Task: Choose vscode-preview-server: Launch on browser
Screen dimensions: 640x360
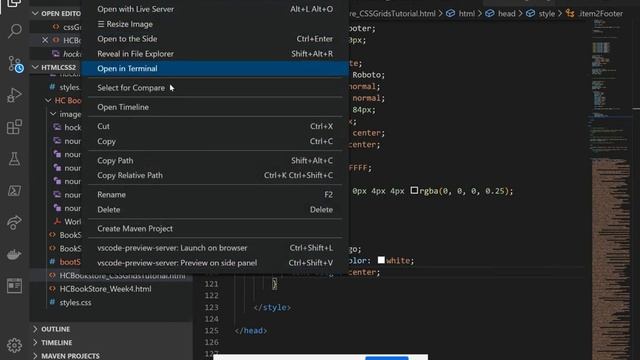Action: [215, 248]
